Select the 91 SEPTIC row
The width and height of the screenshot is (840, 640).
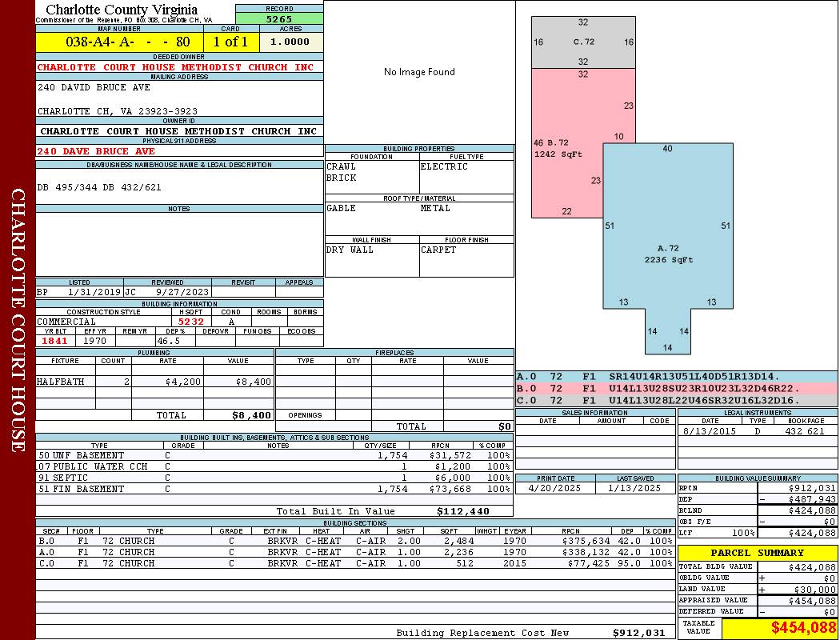(x=274, y=478)
